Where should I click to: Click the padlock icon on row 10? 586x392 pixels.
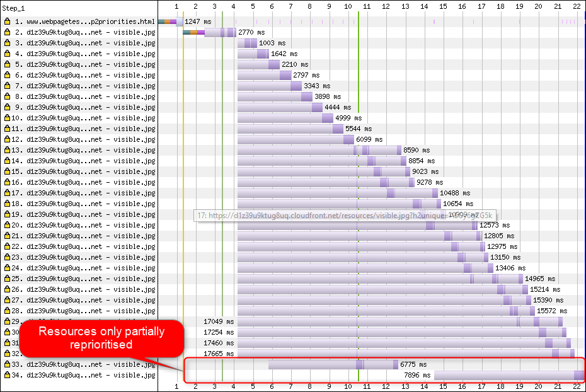pos(7,118)
